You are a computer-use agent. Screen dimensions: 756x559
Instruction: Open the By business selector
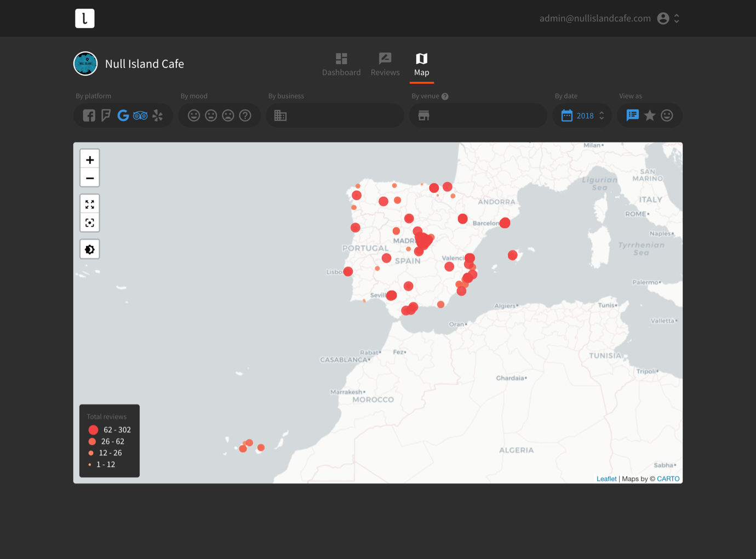[x=335, y=116]
